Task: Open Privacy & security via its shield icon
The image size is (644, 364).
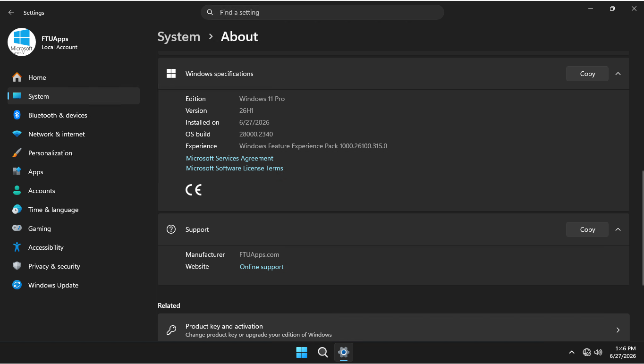Action: 17,266
